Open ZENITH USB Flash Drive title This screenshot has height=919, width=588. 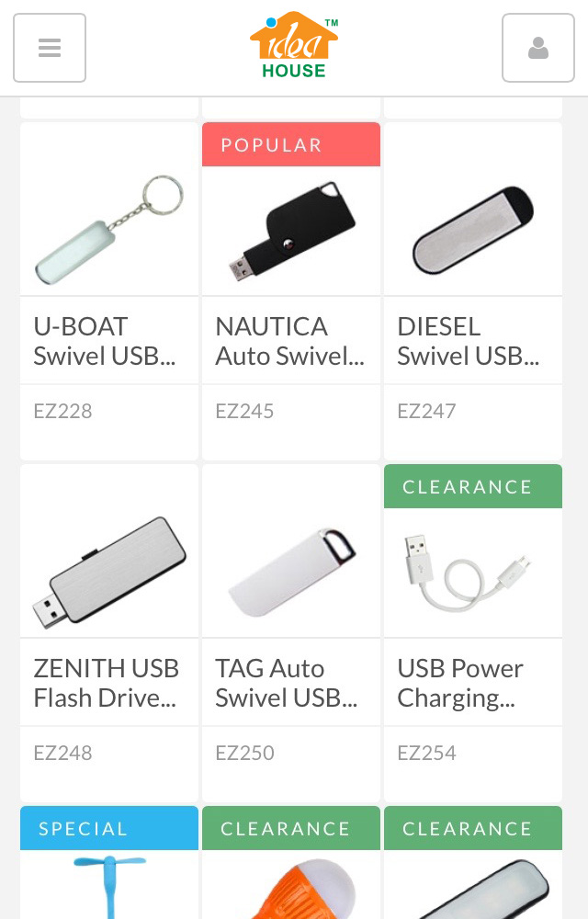106,683
